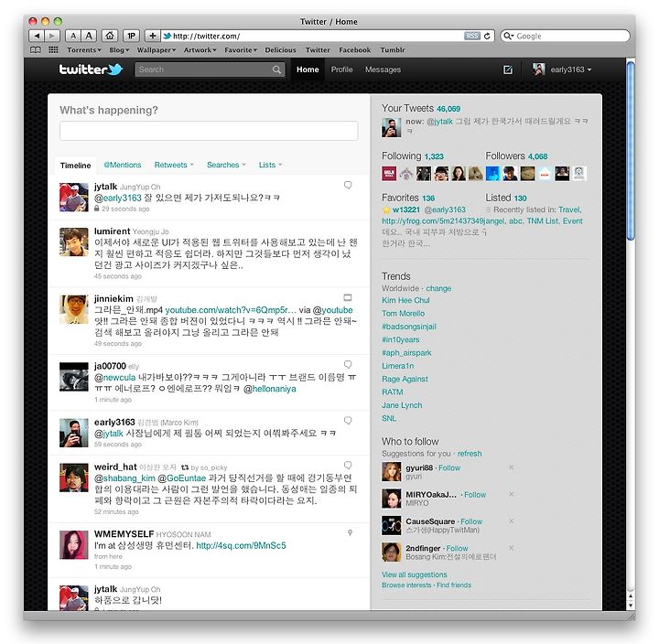Open the compose new tweet icon
Image resolution: width=659 pixels, height=644 pixels.
508,70
